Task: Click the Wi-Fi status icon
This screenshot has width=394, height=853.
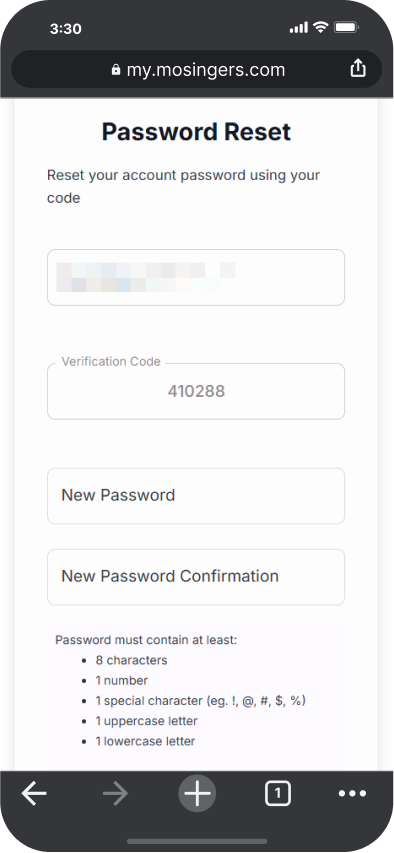Action: point(321,27)
